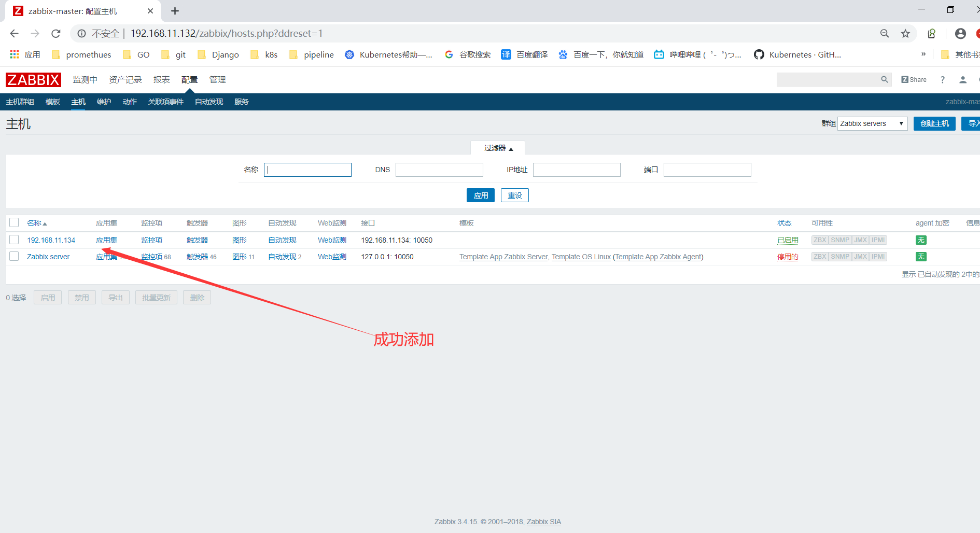980x533 pixels.
Task: Click the browser address bar URL
Action: (227, 34)
